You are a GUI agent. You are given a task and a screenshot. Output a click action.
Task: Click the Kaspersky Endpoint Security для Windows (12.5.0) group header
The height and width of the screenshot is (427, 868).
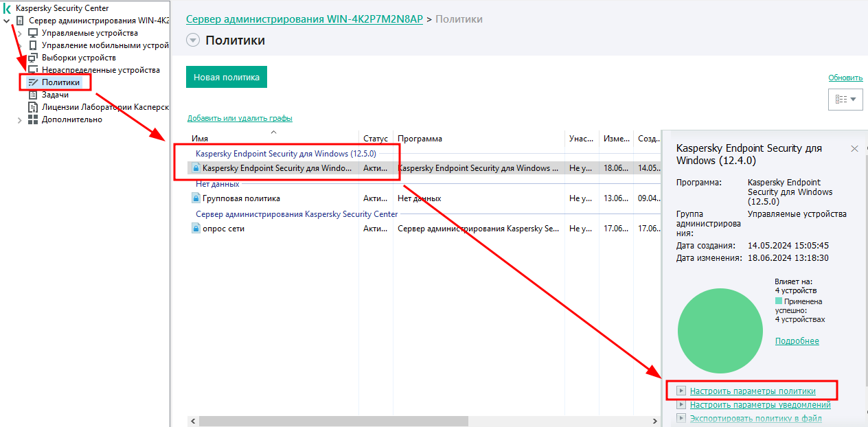pos(286,154)
